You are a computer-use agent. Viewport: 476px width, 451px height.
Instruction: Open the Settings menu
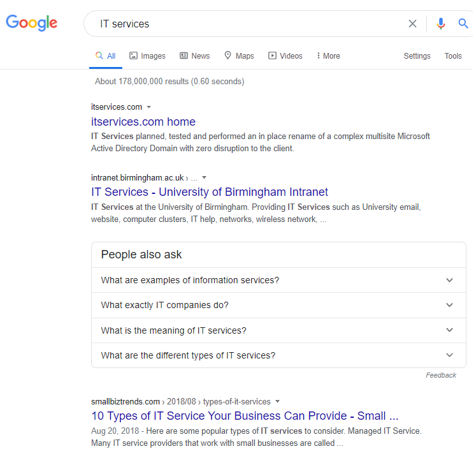[417, 56]
